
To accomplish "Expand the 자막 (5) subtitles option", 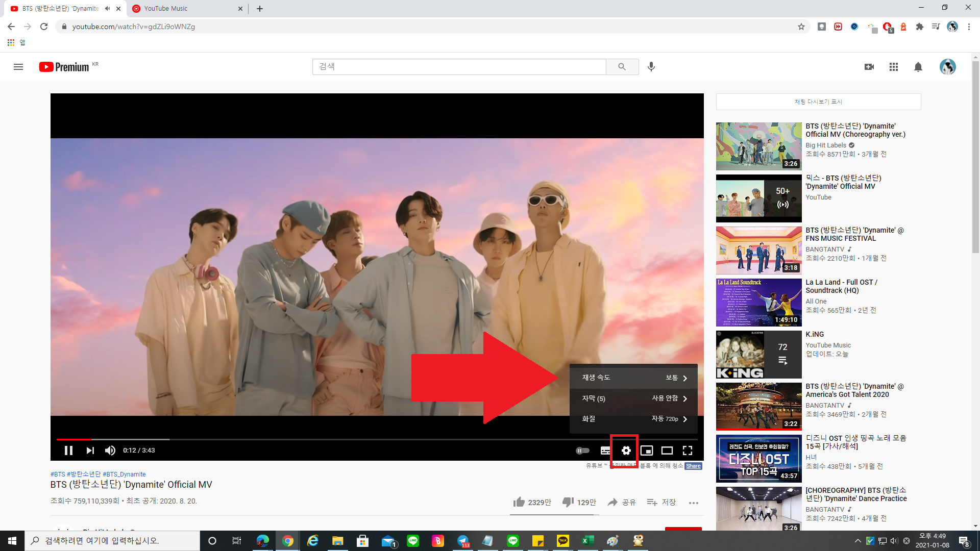I will (x=633, y=398).
